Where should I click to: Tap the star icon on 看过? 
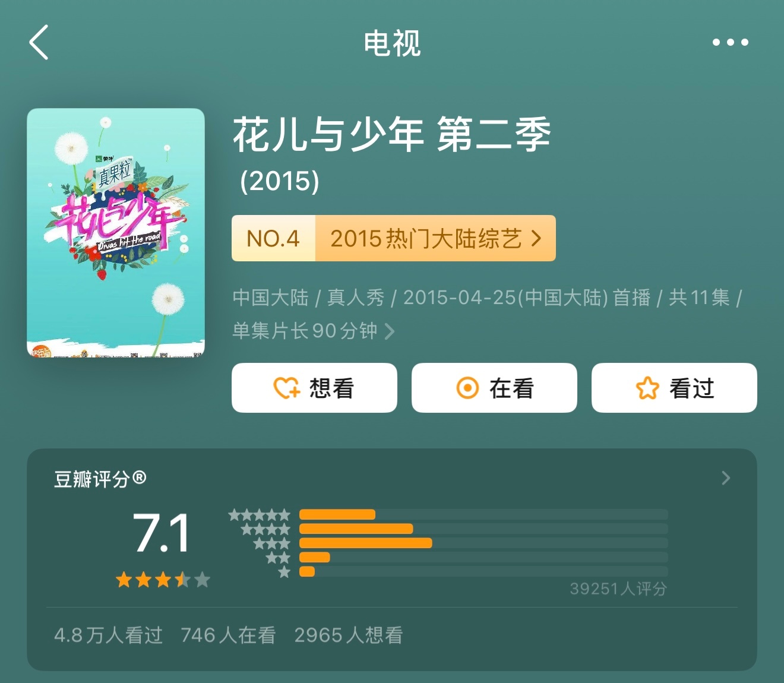pyautogui.click(x=647, y=388)
